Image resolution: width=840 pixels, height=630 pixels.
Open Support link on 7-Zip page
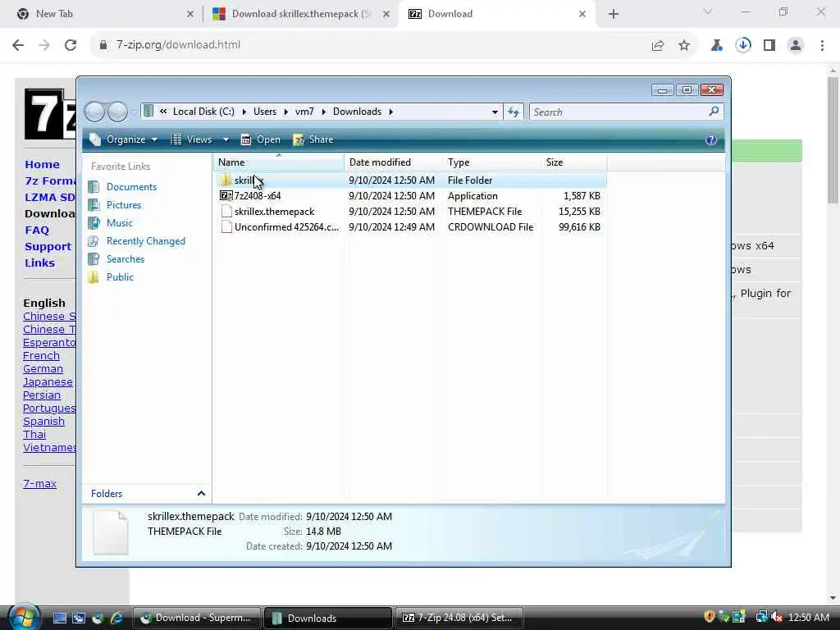point(48,247)
